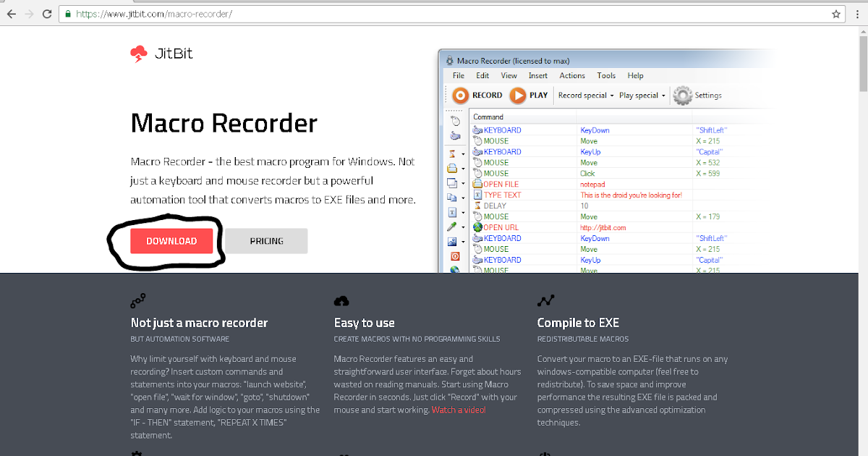Click the "Easy to use" heading
868x456 pixels.
coord(365,323)
